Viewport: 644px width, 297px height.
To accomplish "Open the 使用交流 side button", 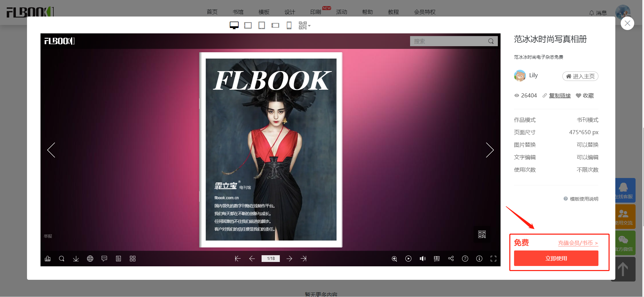I will point(625,216).
